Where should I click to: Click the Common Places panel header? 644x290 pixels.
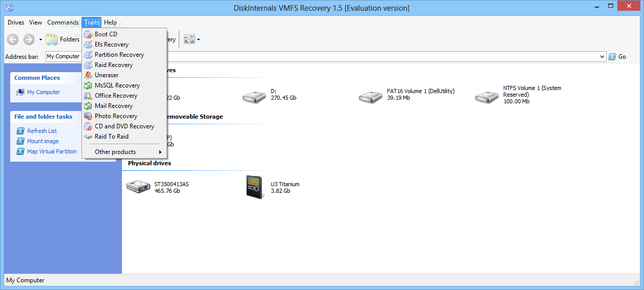coord(37,78)
